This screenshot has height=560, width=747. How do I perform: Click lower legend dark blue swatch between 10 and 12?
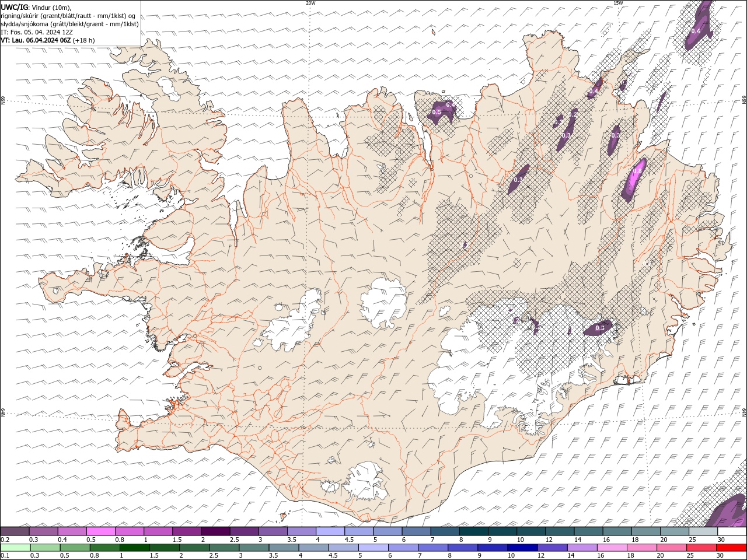point(522,548)
